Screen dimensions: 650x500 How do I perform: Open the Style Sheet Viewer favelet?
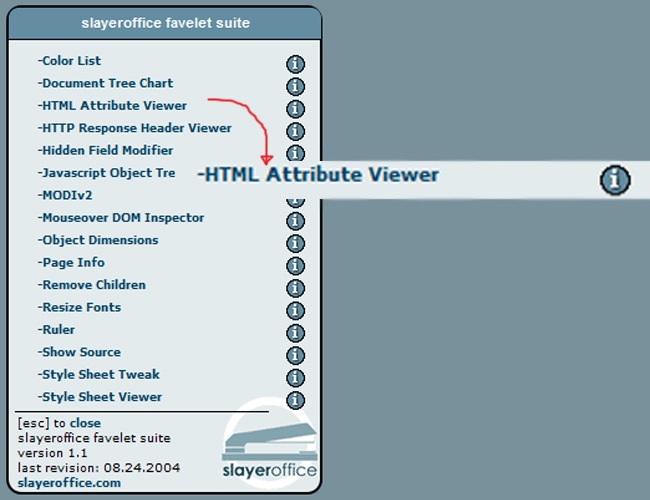(100, 397)
